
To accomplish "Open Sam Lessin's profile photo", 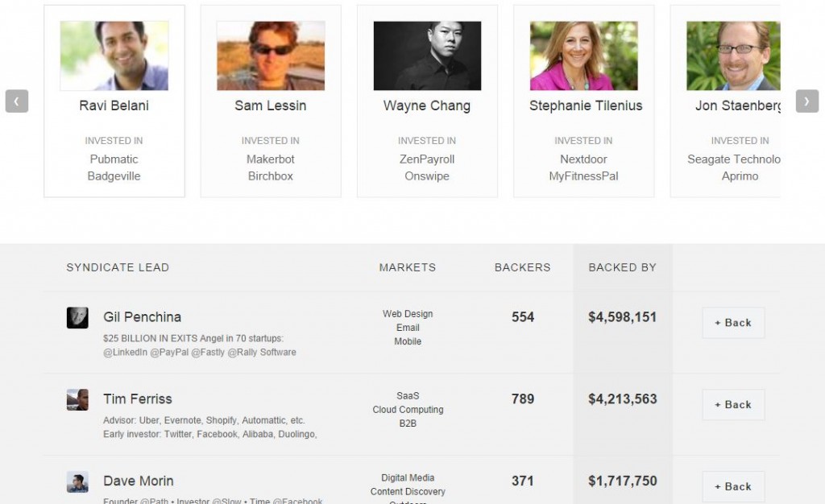I will [271, 56].
